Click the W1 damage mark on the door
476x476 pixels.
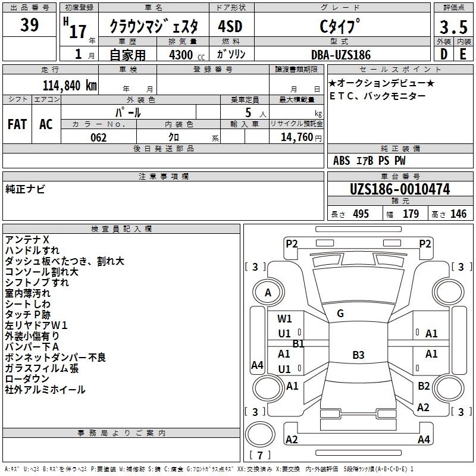click(x=285, y=318)
